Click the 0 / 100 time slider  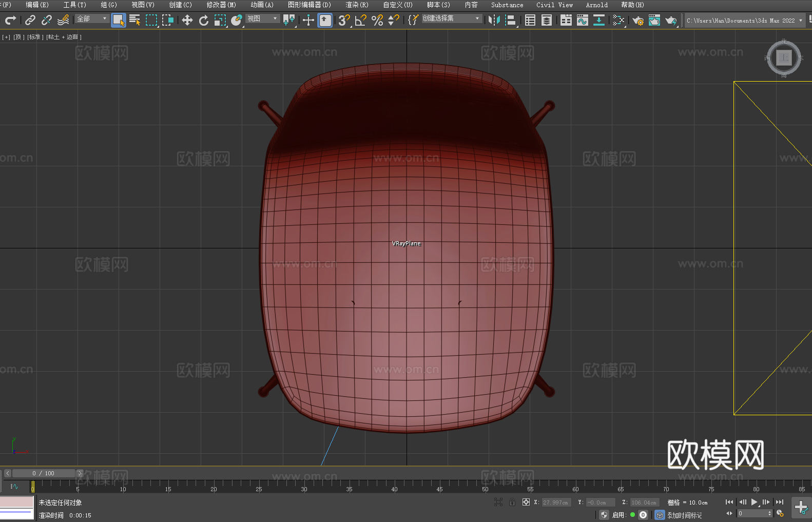tap(44, 473)
